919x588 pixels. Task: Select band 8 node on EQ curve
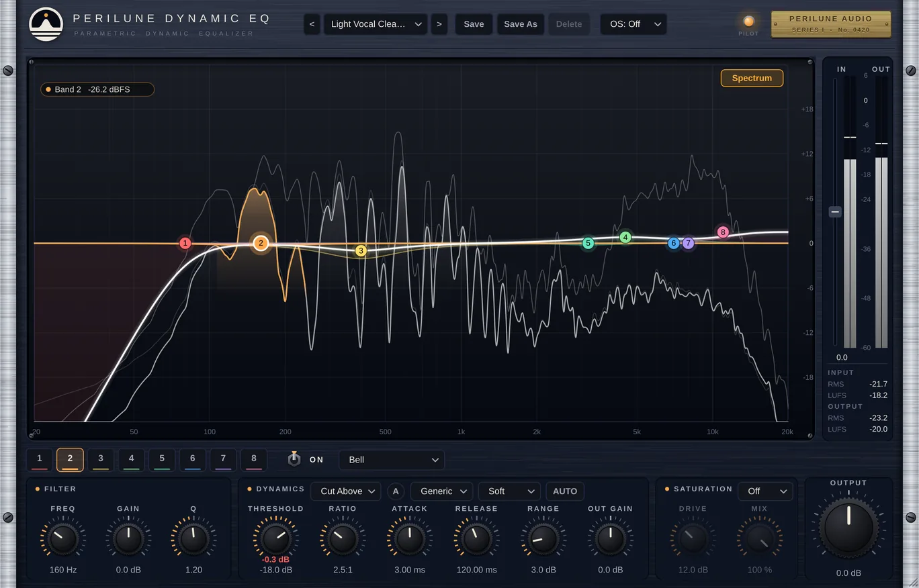coord(723,232)
